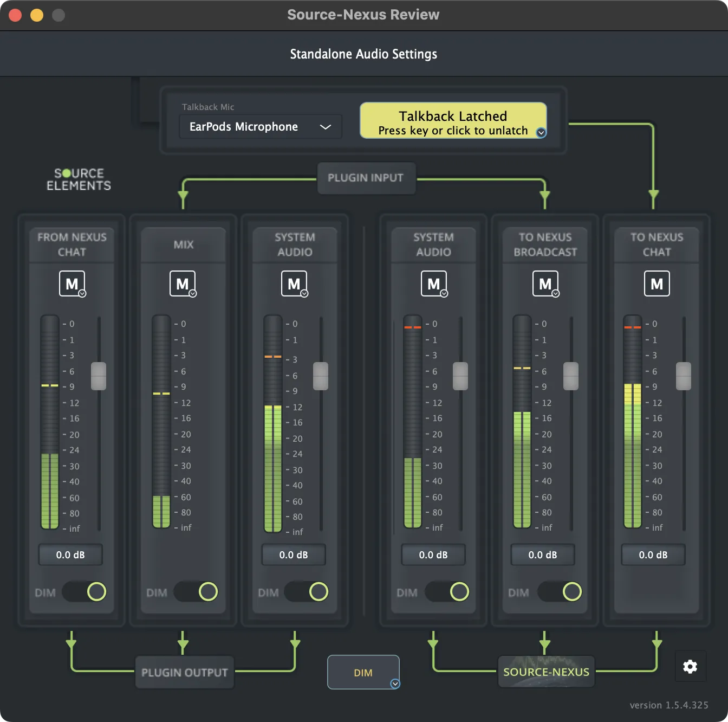Click the MIX level meter
728x722 pixels.
coord(161,422)
